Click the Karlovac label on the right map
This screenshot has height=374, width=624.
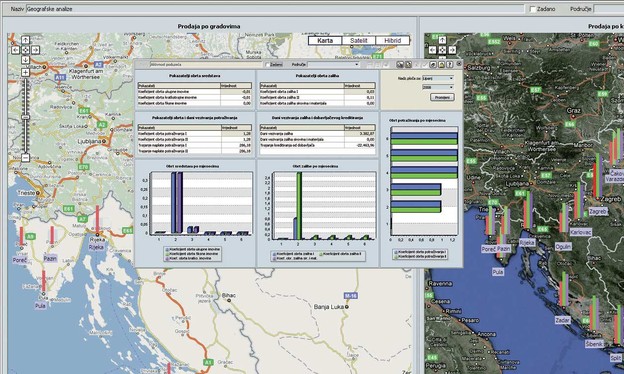[x=581, y=232]
